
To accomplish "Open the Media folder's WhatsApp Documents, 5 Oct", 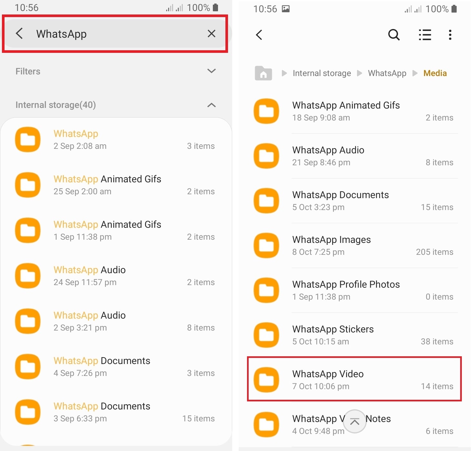I will coord(354,201).
